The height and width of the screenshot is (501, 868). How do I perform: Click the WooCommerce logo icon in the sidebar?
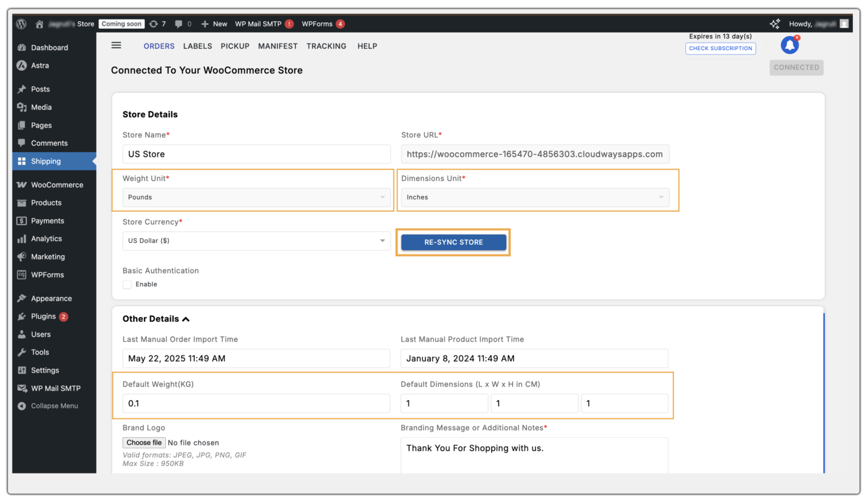coord(22,185)
